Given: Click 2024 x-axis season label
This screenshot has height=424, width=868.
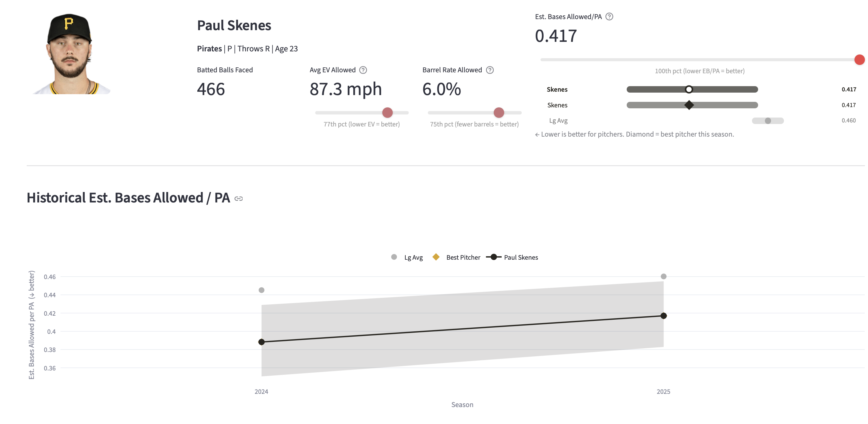Looking at the screenshot, I should click(x=261, y=392).
